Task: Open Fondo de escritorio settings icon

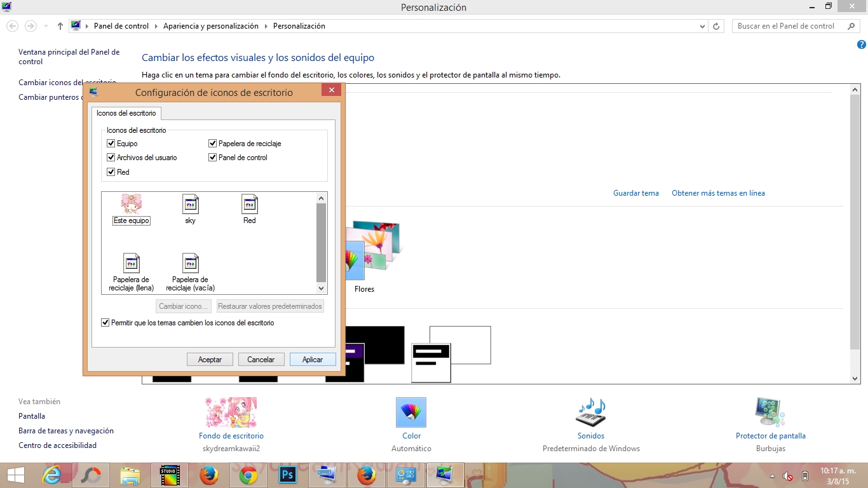Action: (x=231, y=412)
